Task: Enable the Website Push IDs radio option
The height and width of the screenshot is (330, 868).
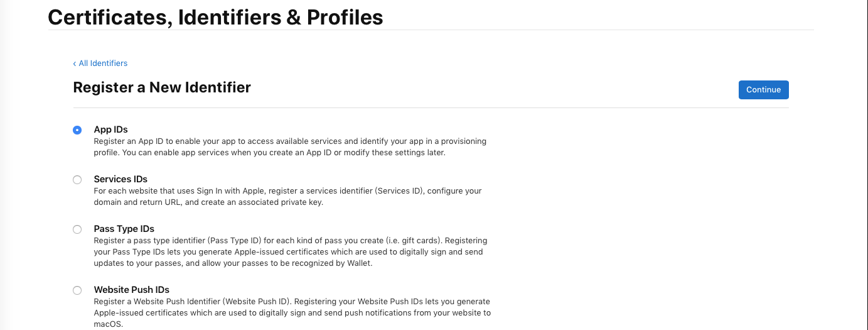Action: point(77,290)
